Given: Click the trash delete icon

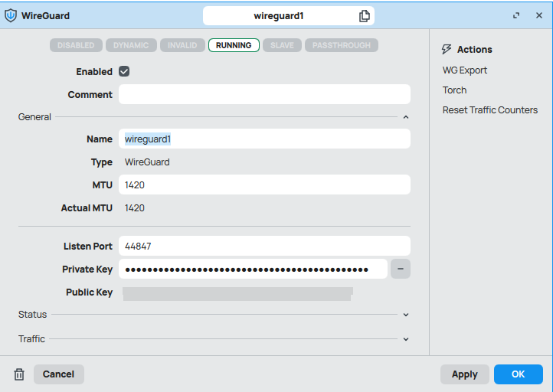Looking at the screenshot, I should point(19,374).
